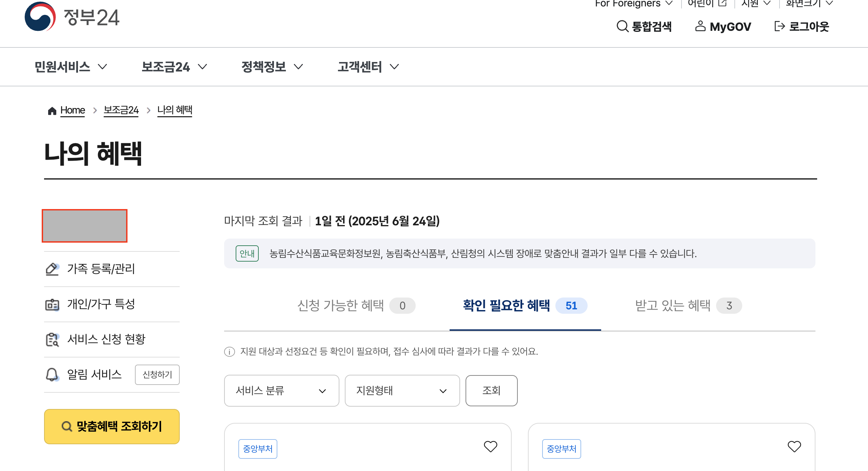
Task: Switch to 신청 가능한 혜택 tab
Action: [x=356, y=306]
